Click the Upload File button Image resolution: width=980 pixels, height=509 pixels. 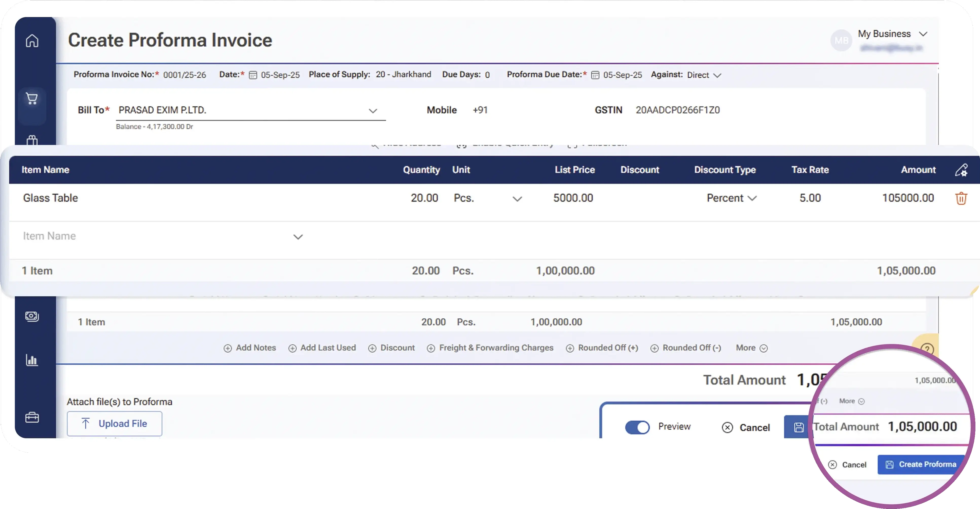(115, 423)
